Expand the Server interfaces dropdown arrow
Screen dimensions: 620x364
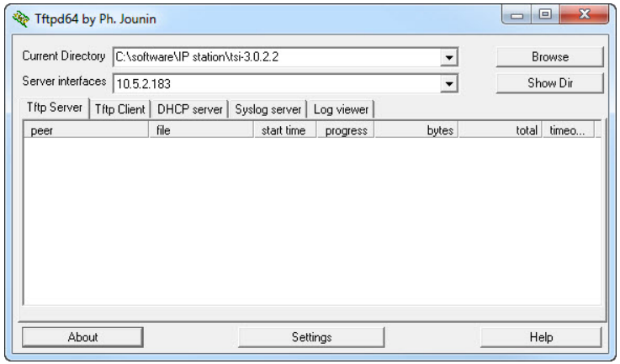point(448,83)
